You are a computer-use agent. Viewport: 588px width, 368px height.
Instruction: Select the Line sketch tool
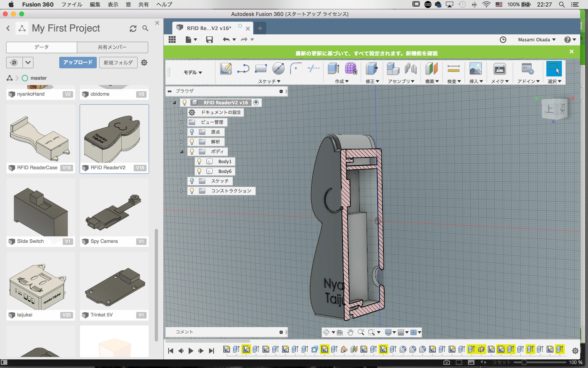tap(243, 68)
